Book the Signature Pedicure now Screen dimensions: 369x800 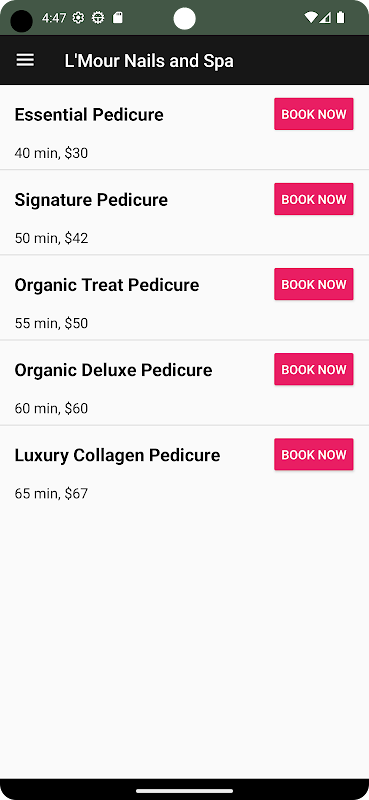314,199
